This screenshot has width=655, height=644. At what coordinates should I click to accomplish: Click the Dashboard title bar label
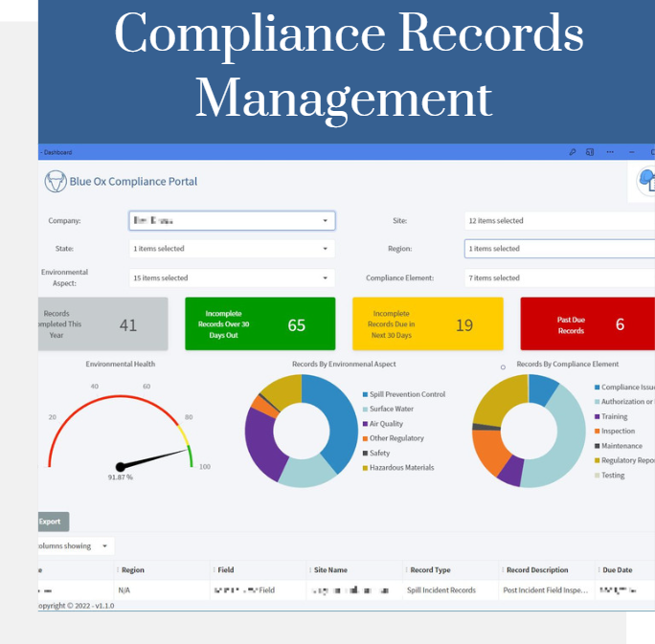pos(57,152)
